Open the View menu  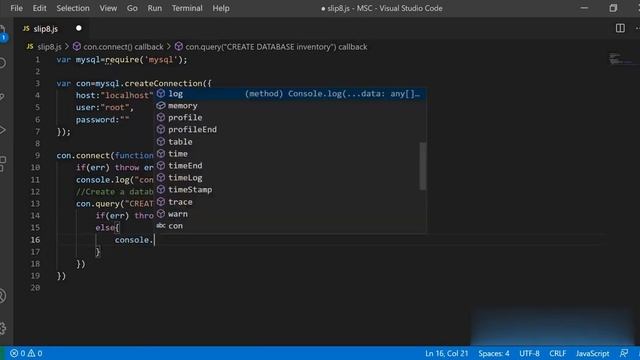click(108, 8)
